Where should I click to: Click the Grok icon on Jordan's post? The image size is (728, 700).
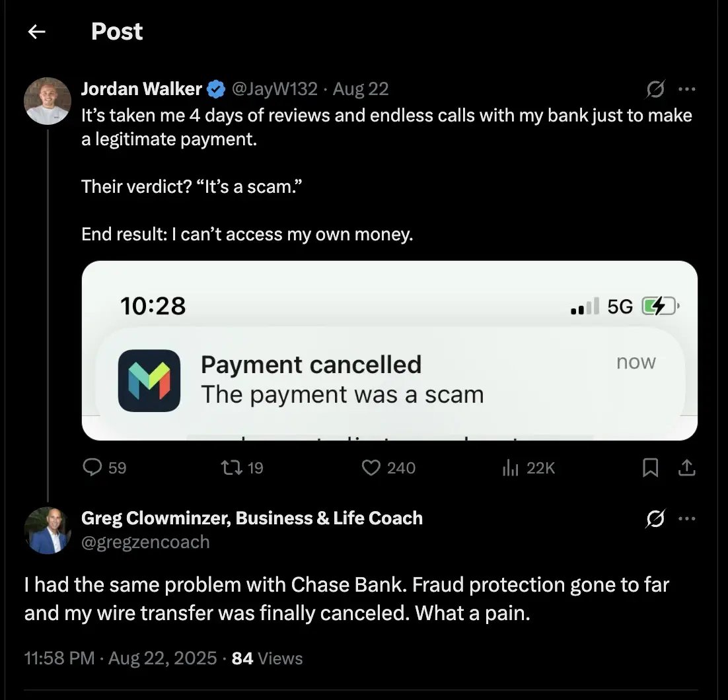coord(655,89)
